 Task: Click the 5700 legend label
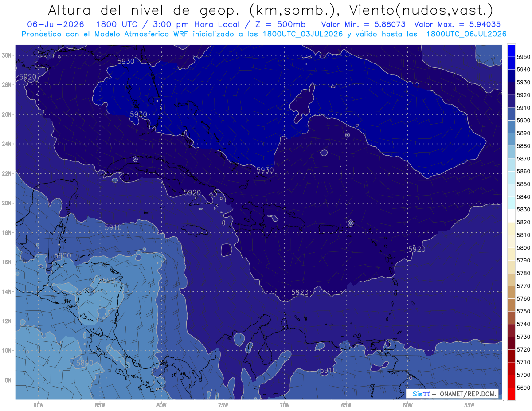coord(524,375)
